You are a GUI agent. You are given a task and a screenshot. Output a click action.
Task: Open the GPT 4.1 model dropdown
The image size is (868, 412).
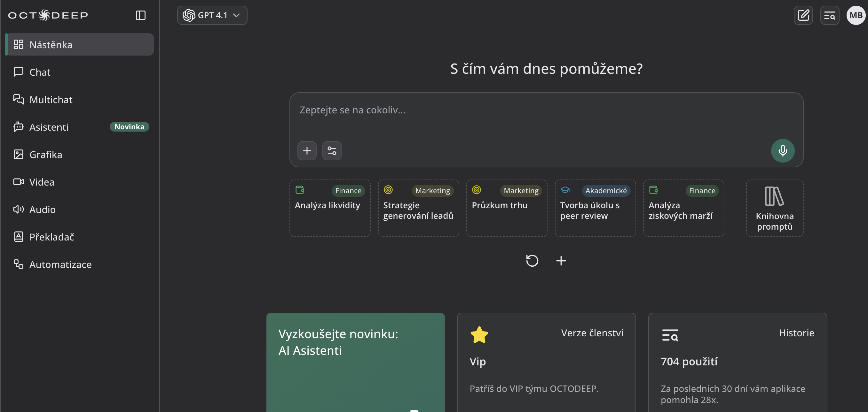point(212,15)
